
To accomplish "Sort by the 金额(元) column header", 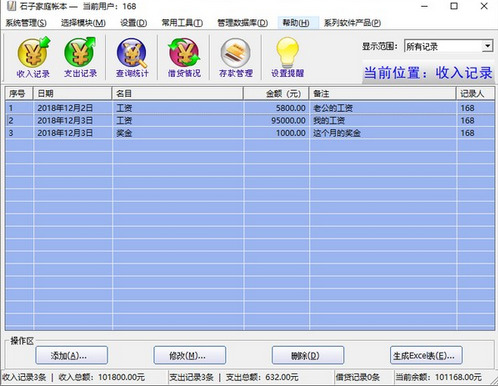I will [276, 94].
